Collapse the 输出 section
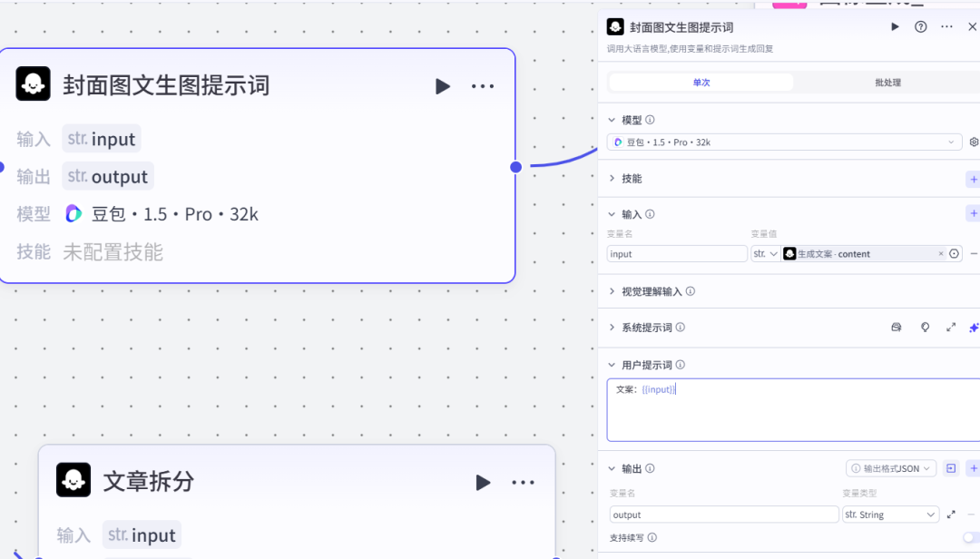 point(612,468)
